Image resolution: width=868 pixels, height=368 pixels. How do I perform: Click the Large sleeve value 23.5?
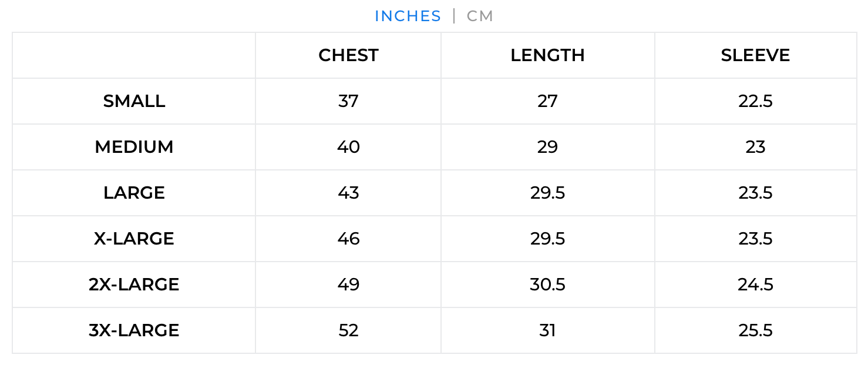pos(755,193)
